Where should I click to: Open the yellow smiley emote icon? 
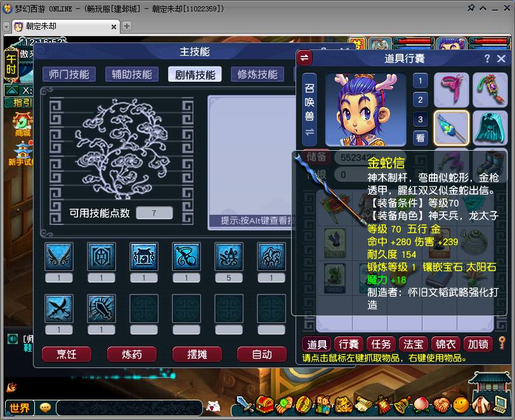[461, 405]
